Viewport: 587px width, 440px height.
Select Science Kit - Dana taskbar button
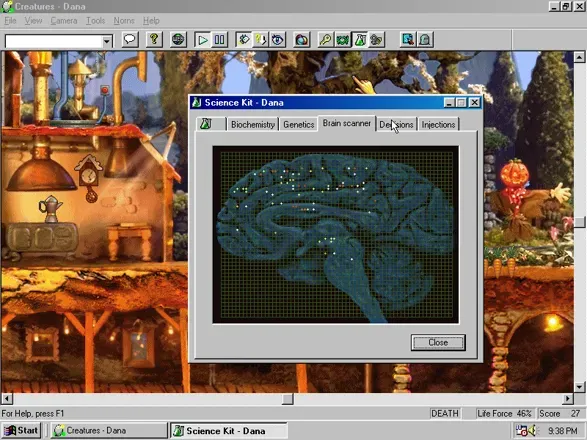tap(229, 431)
